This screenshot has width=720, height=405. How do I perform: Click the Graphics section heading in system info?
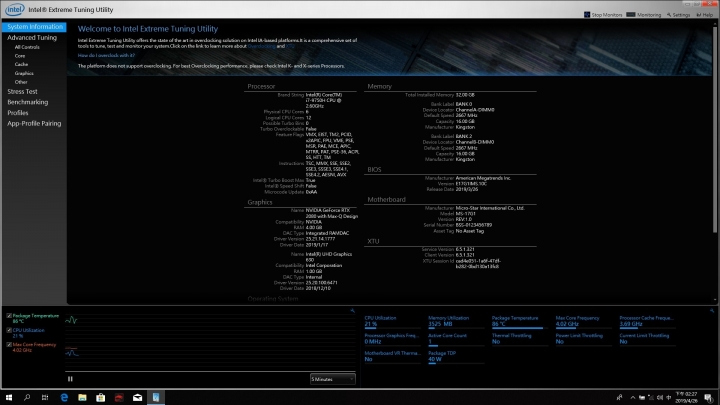click(x=259, y=202)
